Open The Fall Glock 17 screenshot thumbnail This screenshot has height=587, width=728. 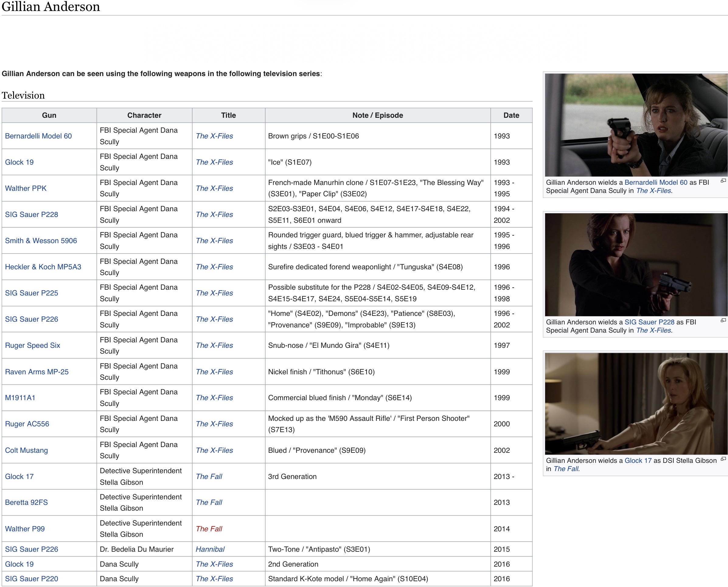[636, 404]
